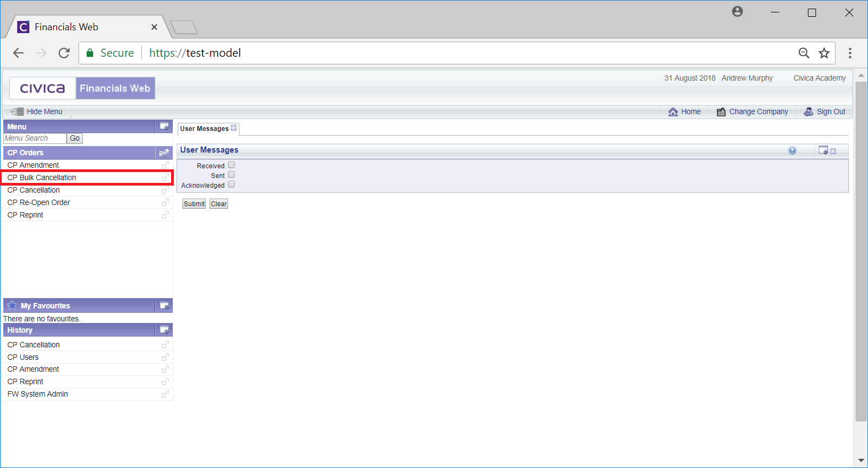Tick the Received checkbox
This screenshot has height=468, width=868.
[x=231, y=165]
